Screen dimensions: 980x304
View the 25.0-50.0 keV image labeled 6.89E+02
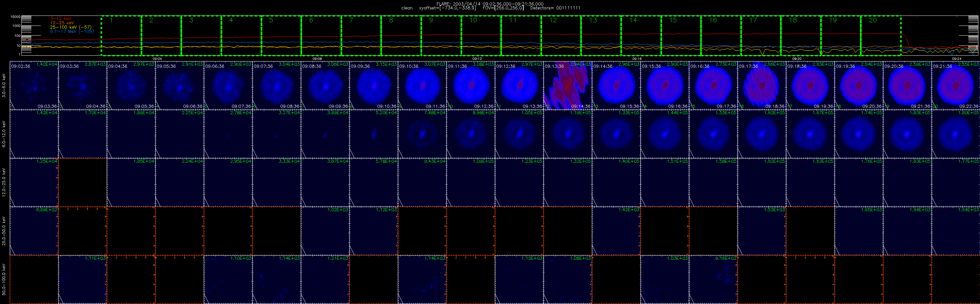[x=34, y=231]
